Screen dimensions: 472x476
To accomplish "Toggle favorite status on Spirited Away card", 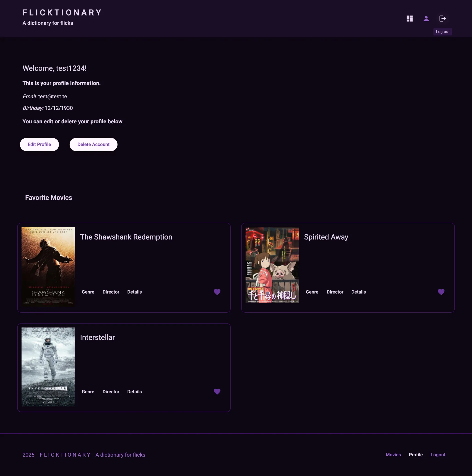I will 441,292.
